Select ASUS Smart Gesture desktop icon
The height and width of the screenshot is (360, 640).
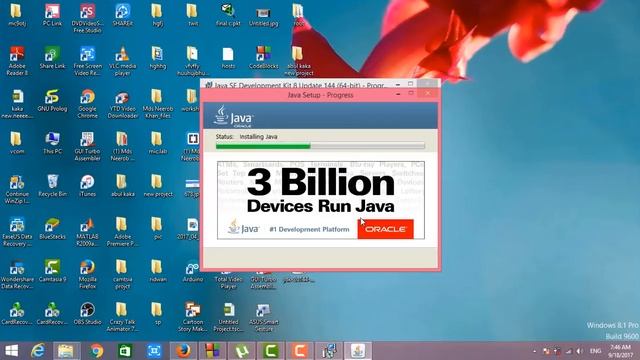pos(263,317)
